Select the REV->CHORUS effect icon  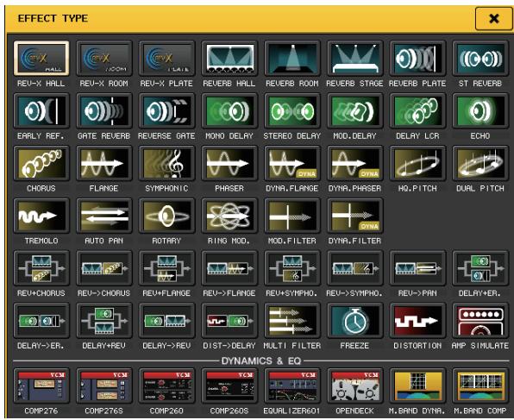[x=104, y=268]
